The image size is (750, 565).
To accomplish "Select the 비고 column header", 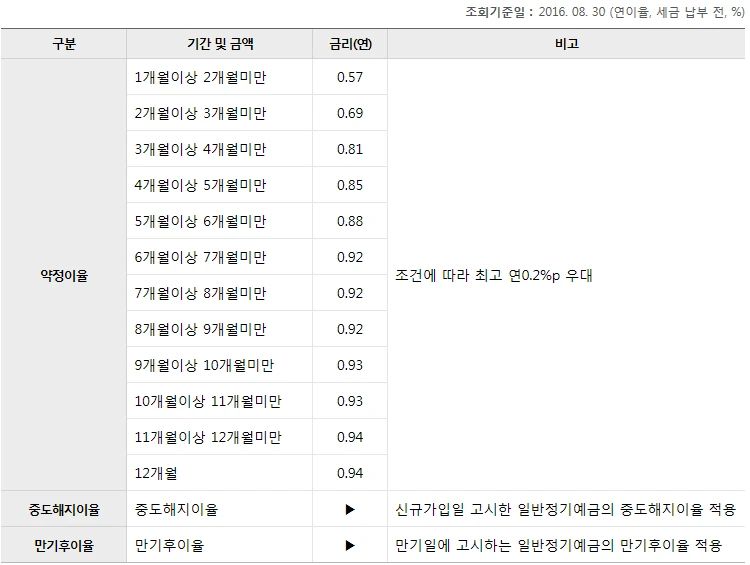I will click(566, 44).
